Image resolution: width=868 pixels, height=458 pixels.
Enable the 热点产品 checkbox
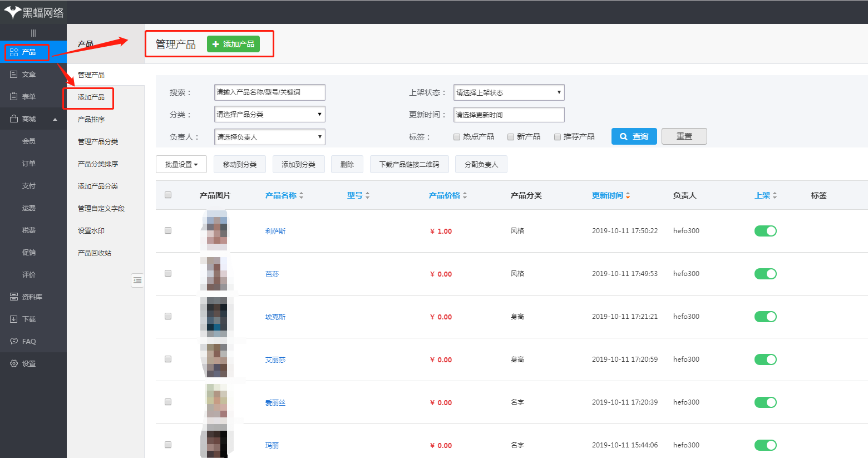456,136
